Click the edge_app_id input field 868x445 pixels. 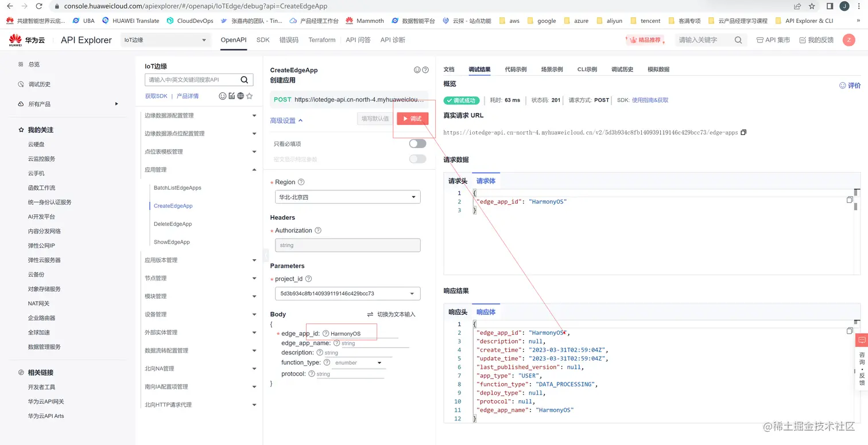[364, 334]
